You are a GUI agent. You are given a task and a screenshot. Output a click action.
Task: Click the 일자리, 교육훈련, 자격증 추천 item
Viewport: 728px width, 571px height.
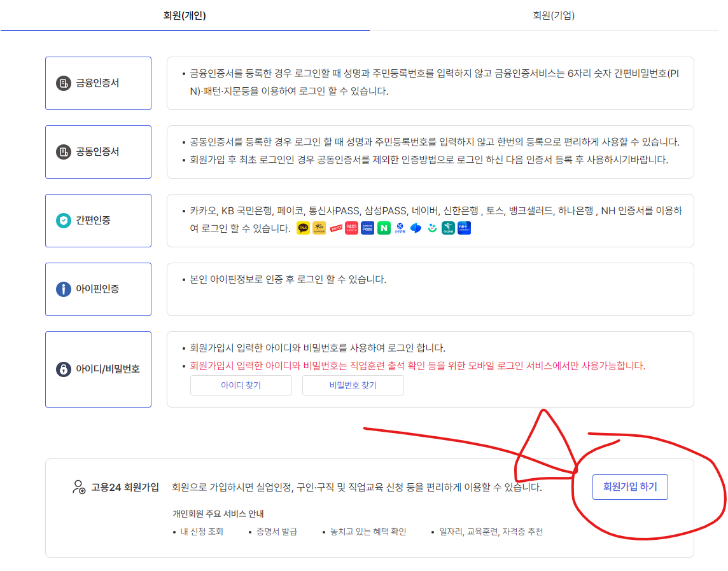(491, 532)
